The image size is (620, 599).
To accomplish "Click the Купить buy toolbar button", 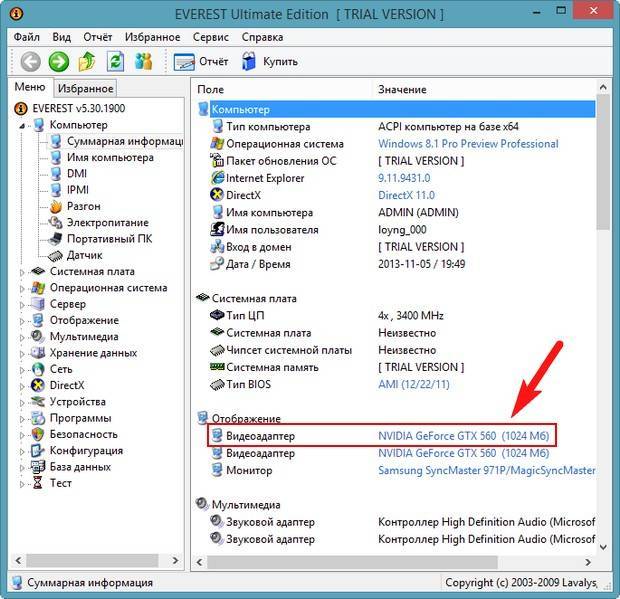I will click(x=270, y=62).
